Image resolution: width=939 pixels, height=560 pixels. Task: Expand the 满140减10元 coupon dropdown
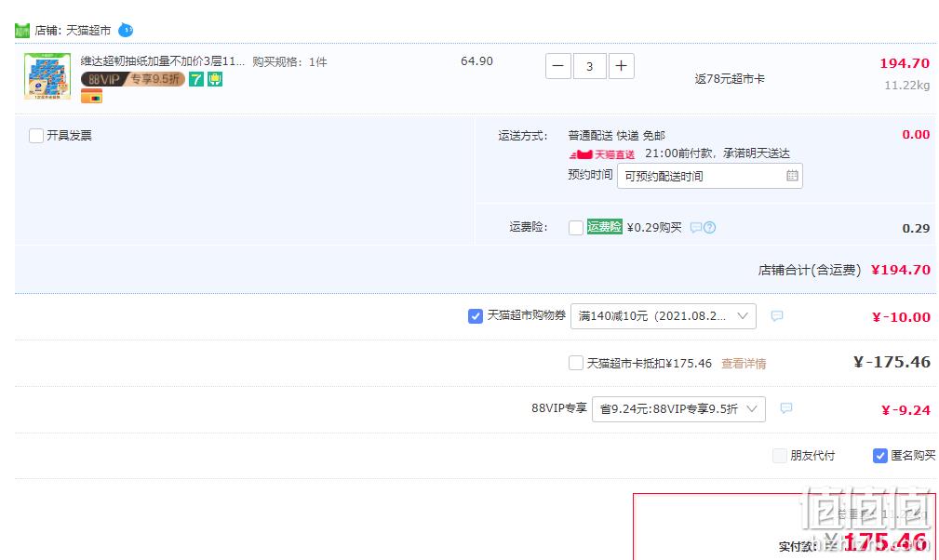coord(664,316)
